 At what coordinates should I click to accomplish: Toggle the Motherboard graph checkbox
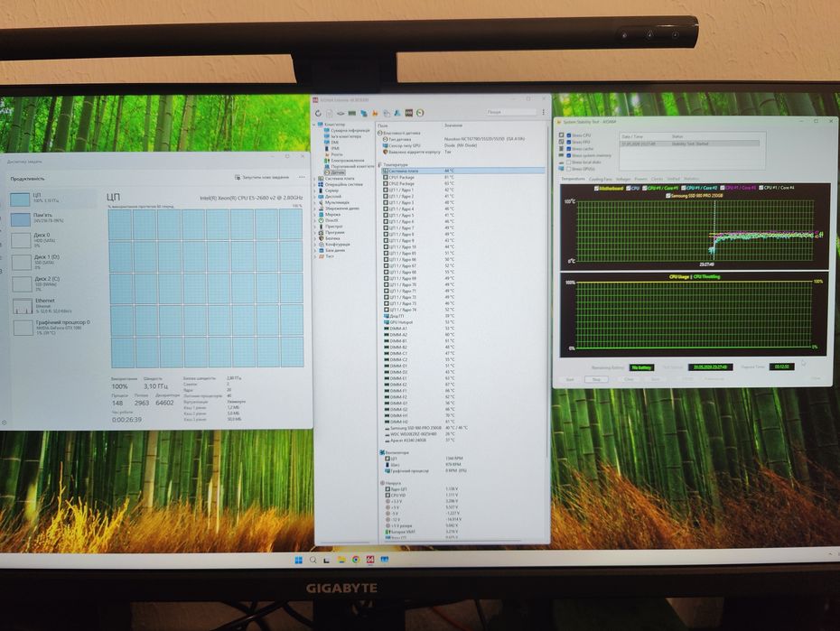pyautogui.click(x=596, y=189)
